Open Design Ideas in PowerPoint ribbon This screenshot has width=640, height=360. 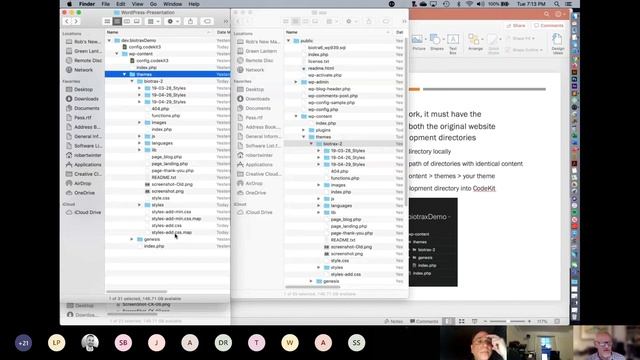click(558, 44)
